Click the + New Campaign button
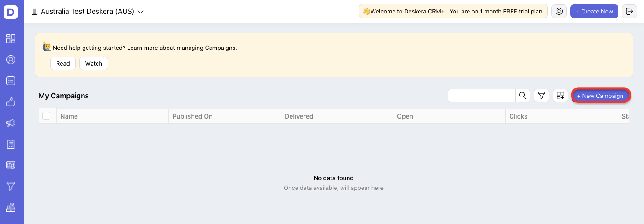 601,96
